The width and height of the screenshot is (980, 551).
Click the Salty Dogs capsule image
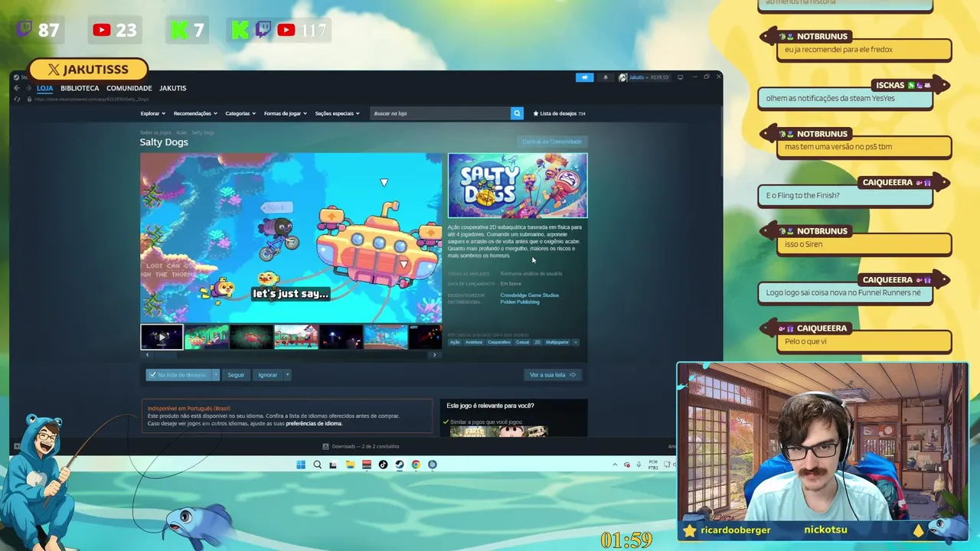click(518, 186)
